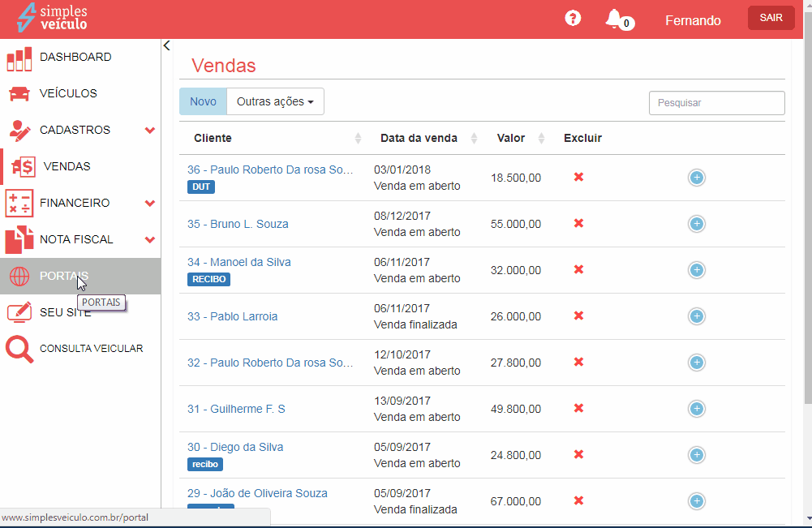
Task: Click the Seu Site monitor icon
Action: pos(19,312)
